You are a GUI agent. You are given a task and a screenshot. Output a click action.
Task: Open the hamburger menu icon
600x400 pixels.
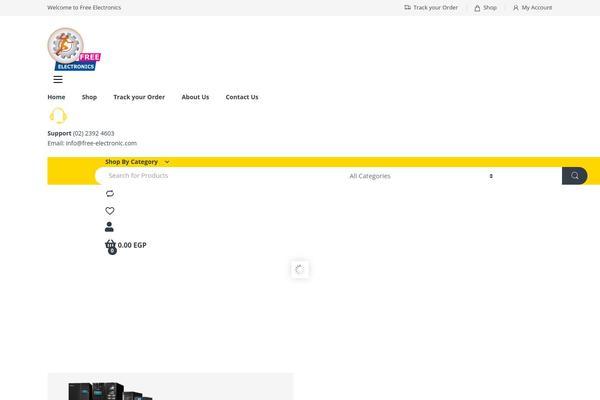point(58,79)
